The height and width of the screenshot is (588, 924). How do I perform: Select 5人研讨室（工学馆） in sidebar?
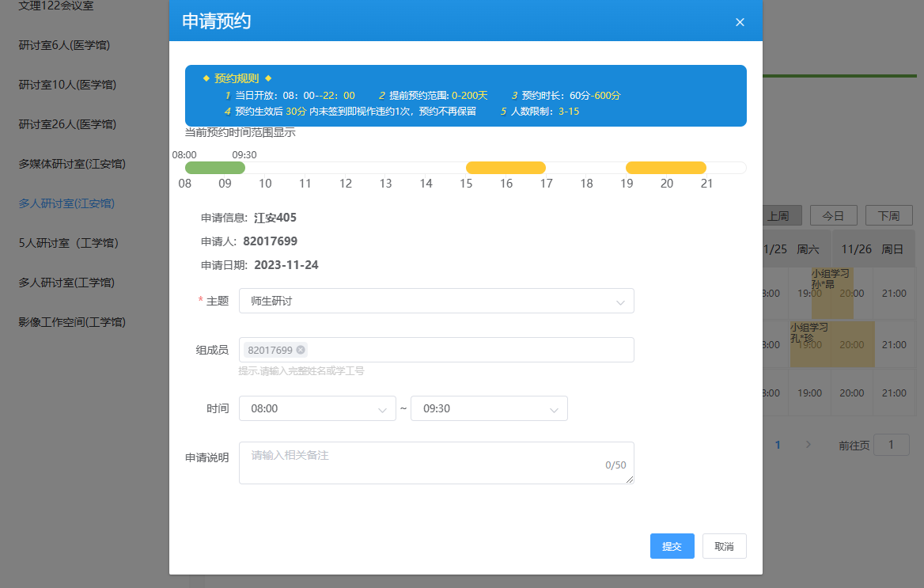pyautogui.click(x=68, y=243)
